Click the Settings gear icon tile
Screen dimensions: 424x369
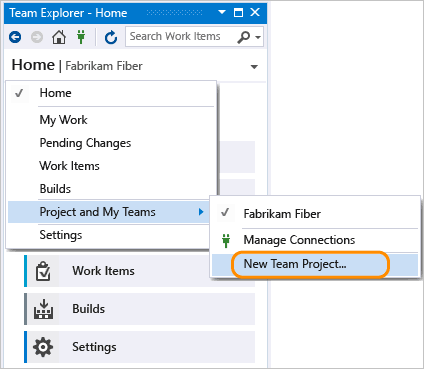click(x=43, y=347)
